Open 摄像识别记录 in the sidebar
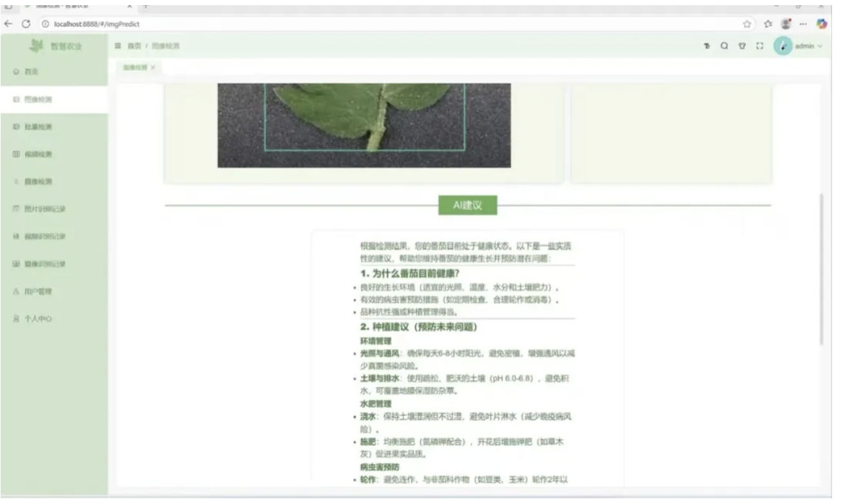Image resolution: width=843 pixels, height=504 pixels. point(54,264)
